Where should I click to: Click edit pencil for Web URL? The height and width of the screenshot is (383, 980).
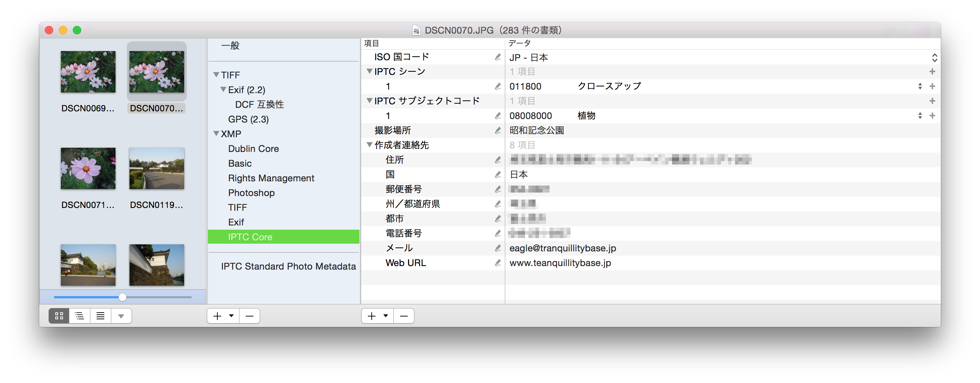[498, 263]
